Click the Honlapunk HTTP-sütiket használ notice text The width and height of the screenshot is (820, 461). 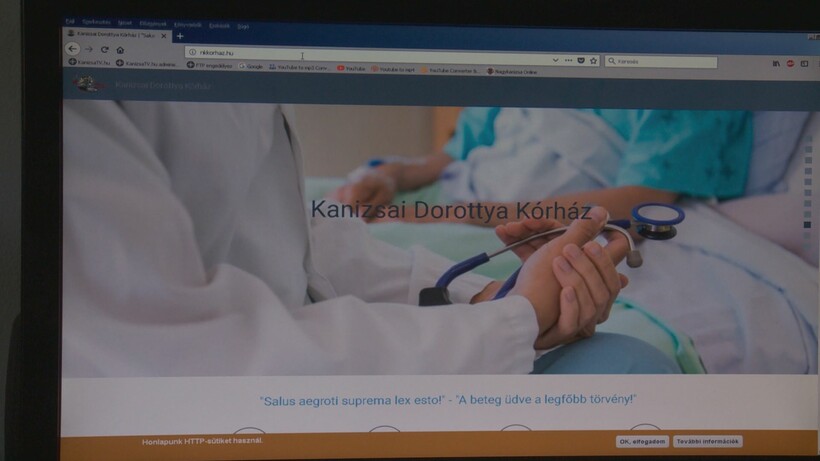(202, 441)
